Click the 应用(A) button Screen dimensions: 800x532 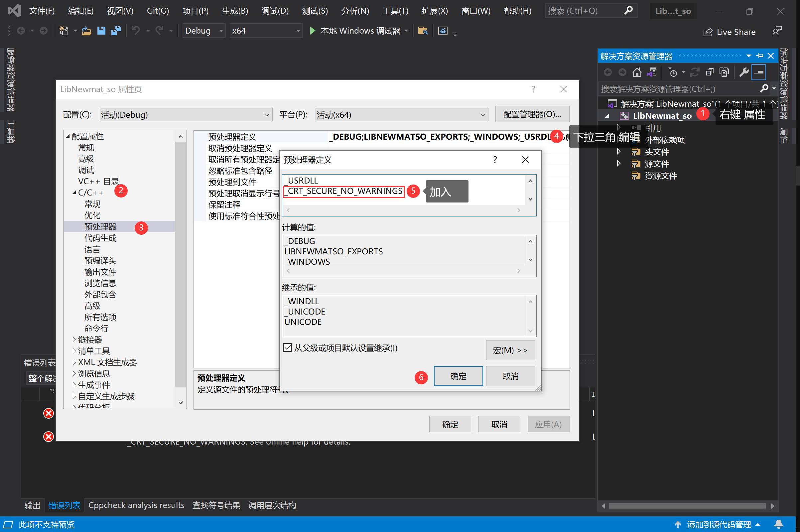coord(548,424)
